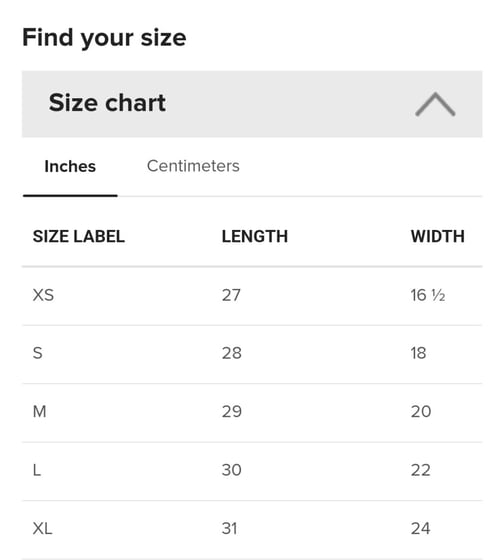Click the WIDTH column header

(438, 236)
